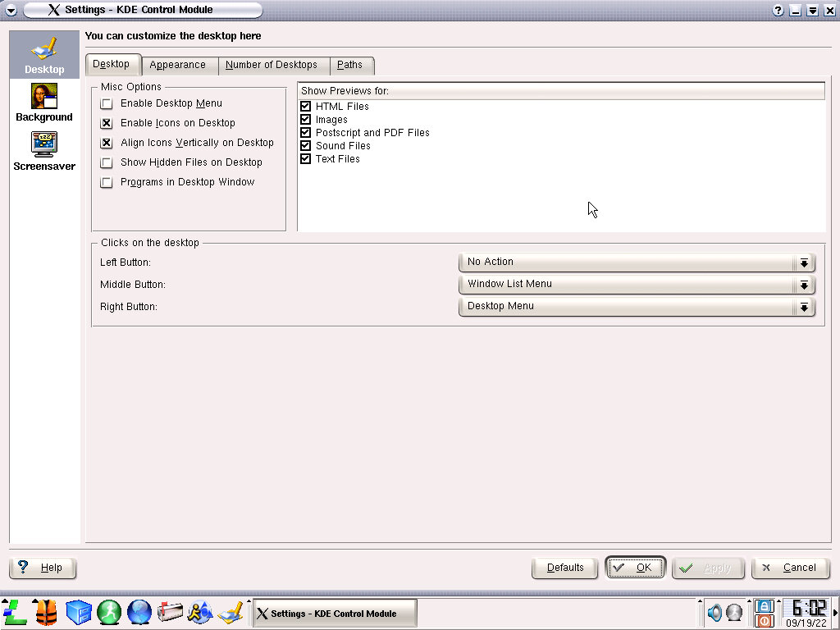Launch the globe web browser icon in taskbar
The height and width of the screenshot is (630, 840).
coord(139,612)
